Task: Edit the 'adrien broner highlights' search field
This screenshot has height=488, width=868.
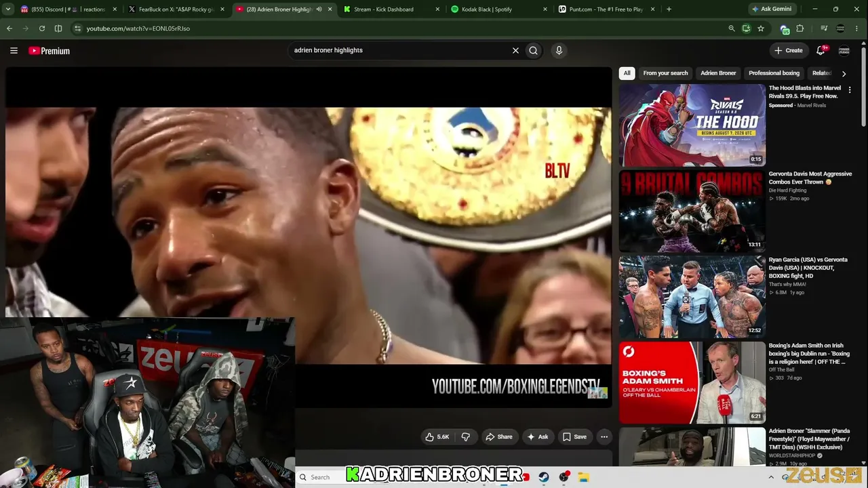Action: point(399,50)
